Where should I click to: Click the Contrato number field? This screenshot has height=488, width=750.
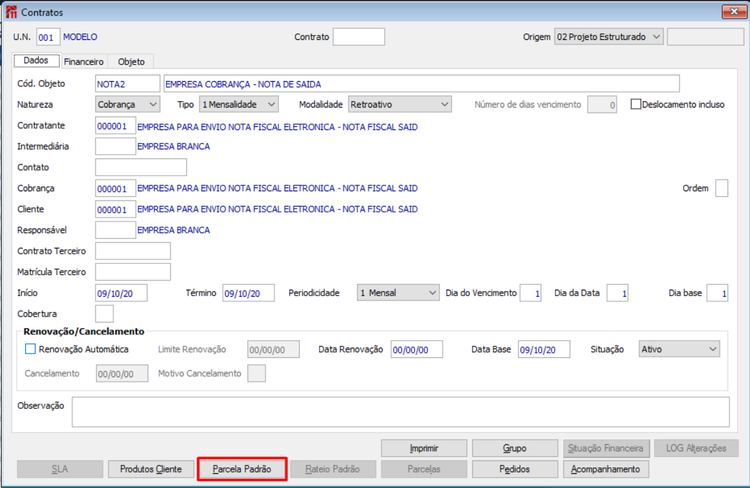pos(359,37)
